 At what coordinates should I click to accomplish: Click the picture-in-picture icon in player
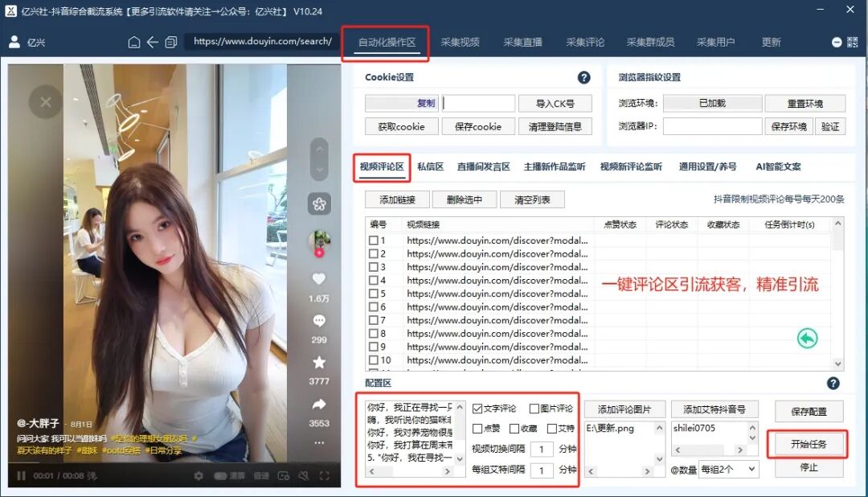pos(284,475)
